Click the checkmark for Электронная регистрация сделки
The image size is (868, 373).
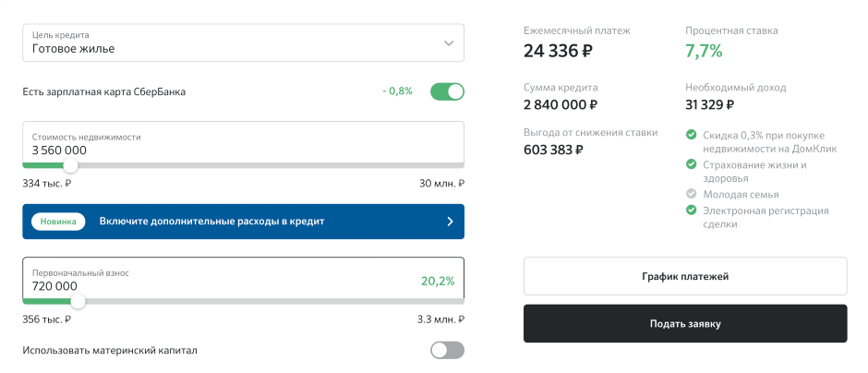(691, 210)
